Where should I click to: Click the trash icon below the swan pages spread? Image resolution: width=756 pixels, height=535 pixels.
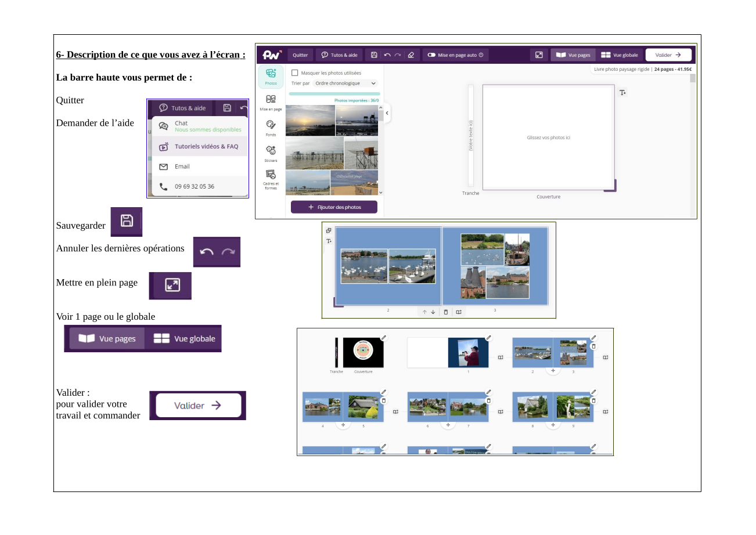tap(446, 312)
